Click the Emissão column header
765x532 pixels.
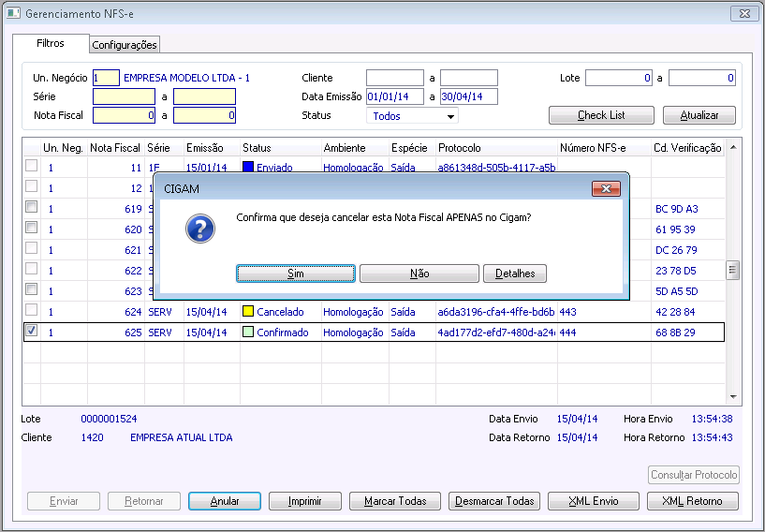click(212, 148)
